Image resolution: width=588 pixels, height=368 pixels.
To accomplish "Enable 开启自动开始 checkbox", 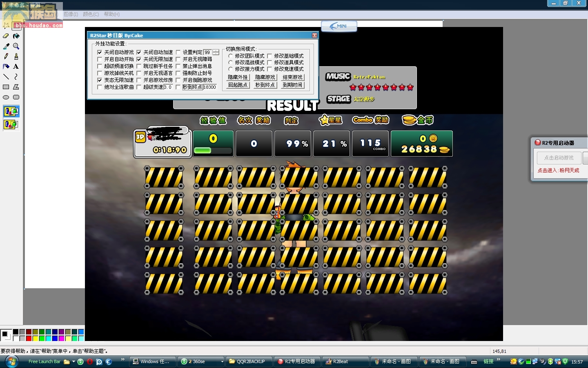I will 100,59.
